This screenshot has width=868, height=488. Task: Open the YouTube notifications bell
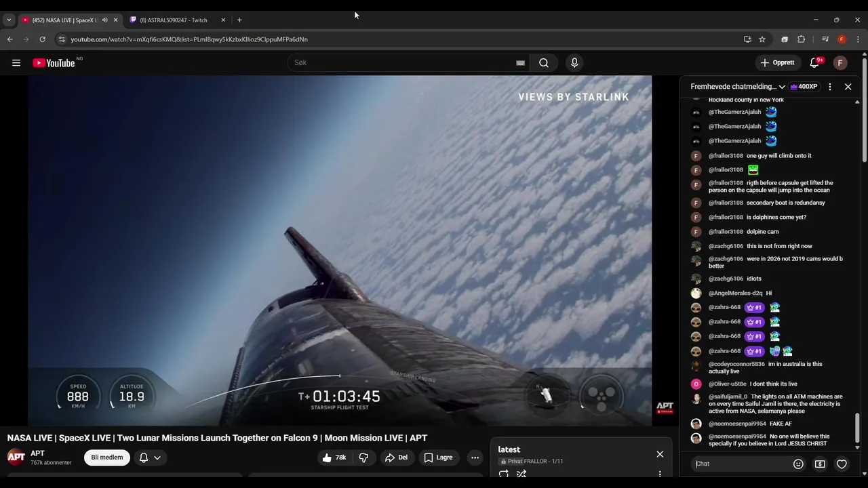click(814, 63)
